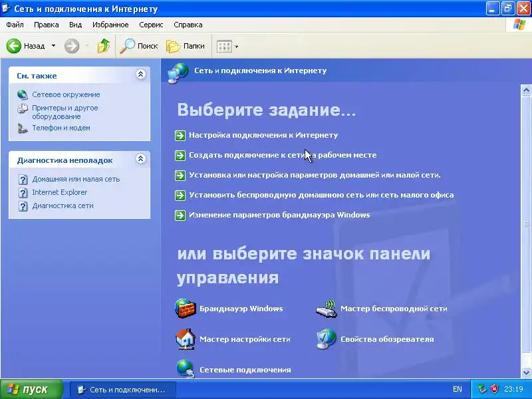Open the Вид menu
Image resolution: width=532 pixels, height=399 pixels.
tap(75, 25)
